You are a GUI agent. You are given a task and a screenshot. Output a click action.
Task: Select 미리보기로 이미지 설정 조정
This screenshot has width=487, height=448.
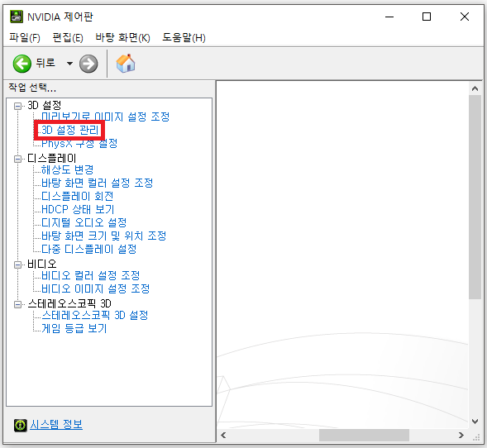[x=106, y=117]
